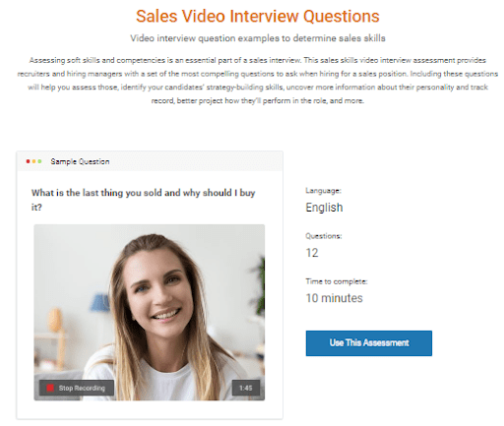Click the assessment description paragraph
504x426 pixels.
pyautogui.click(x=258, y=81)
